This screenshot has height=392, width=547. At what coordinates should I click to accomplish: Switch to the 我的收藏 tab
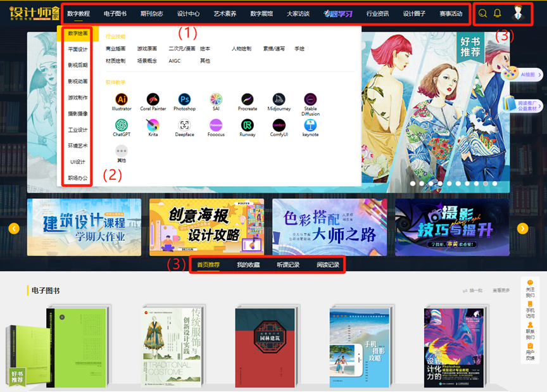(248, 265)
